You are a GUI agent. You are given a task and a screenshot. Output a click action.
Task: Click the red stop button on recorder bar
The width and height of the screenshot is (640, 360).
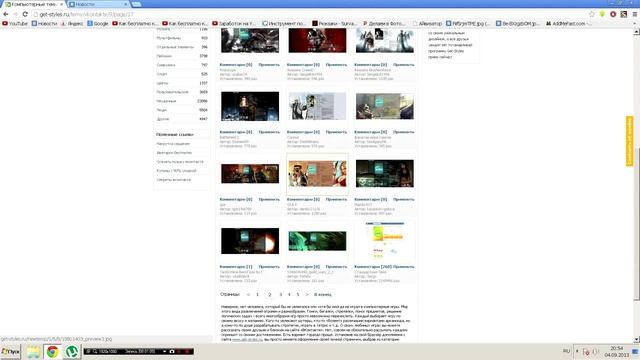tap(187, 351)
